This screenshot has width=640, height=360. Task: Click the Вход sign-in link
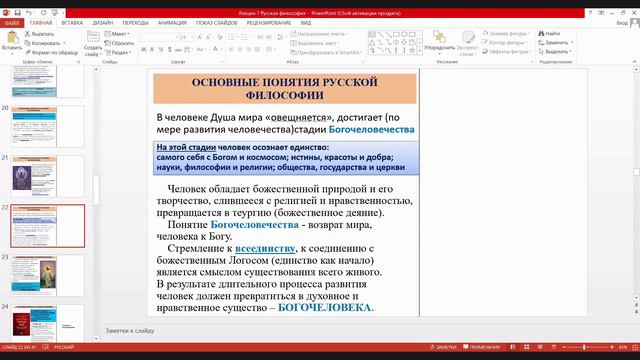[622, 23]
